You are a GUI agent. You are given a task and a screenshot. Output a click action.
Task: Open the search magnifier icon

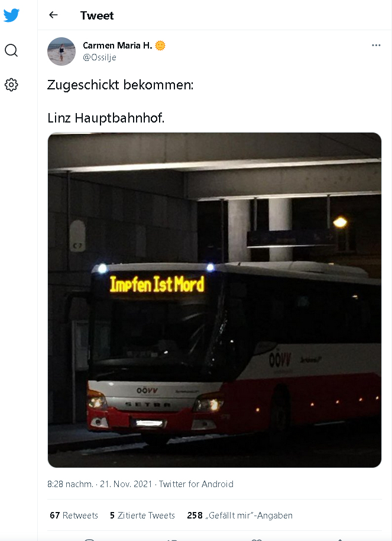[11, 50]
